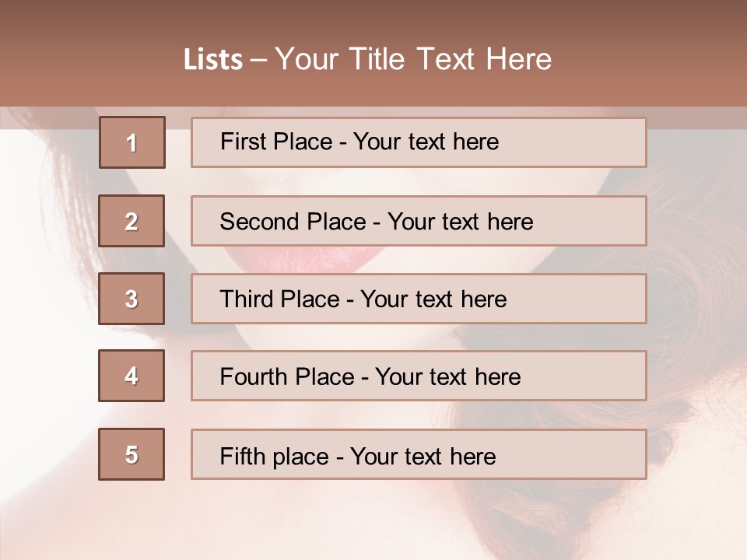Screen dimensions: 747x560
Task: Click the words Title Text Here
Action: 451,59
